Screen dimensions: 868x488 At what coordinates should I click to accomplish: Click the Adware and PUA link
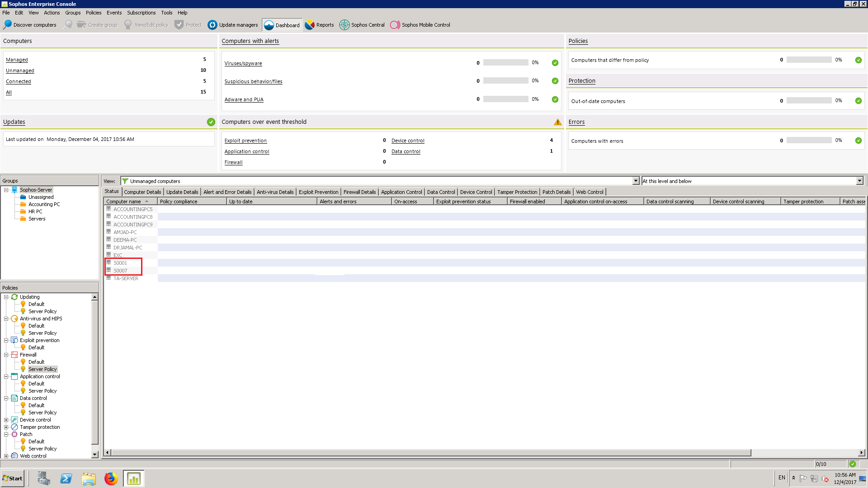(244, 99)
